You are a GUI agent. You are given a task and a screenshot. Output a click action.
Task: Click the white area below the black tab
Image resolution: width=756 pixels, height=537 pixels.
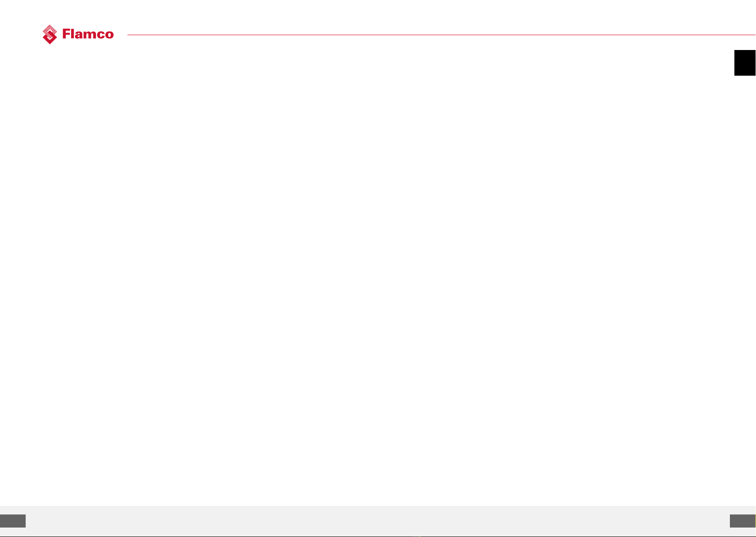[x=745, y=288]
